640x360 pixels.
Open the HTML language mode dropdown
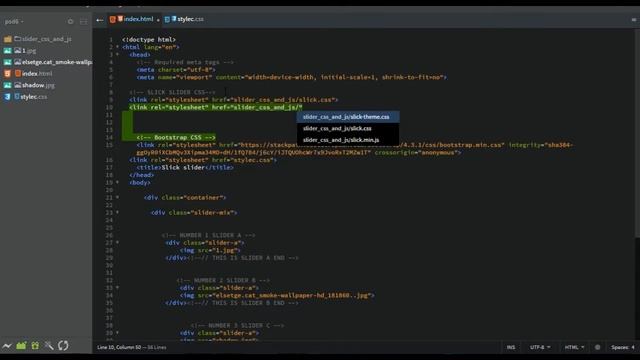pyautogui.click(x=574, y=347)
